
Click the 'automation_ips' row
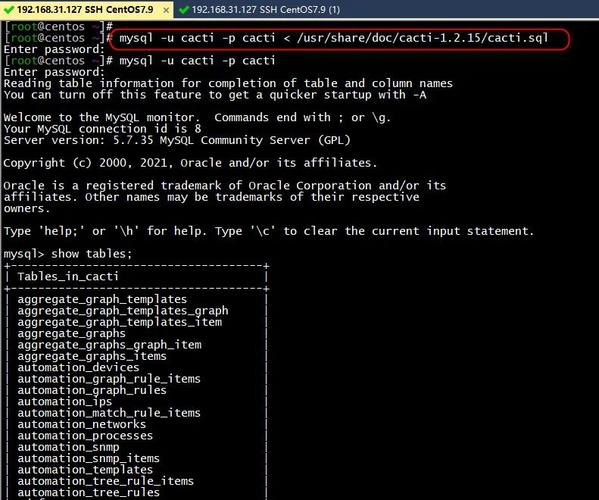65,402
